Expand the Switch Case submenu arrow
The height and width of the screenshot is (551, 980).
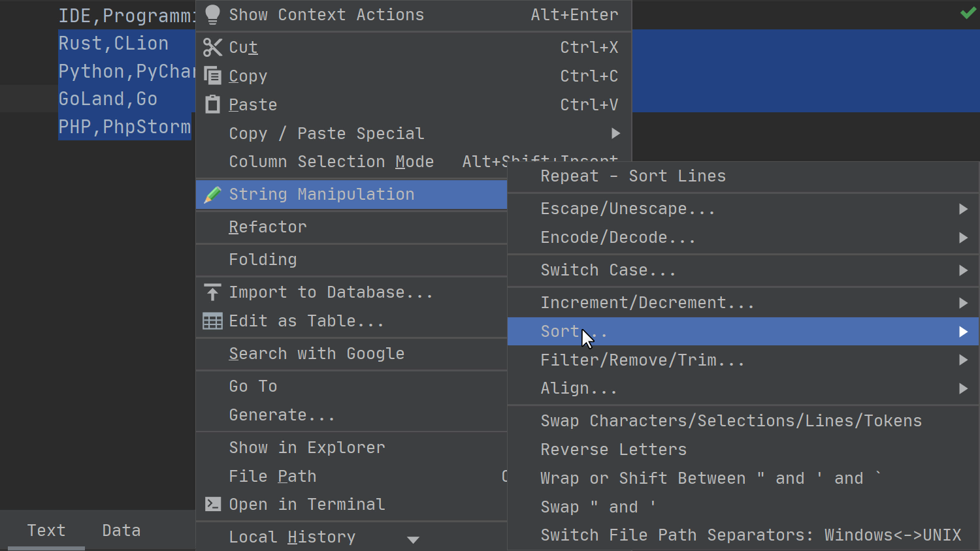click(962, 270)
